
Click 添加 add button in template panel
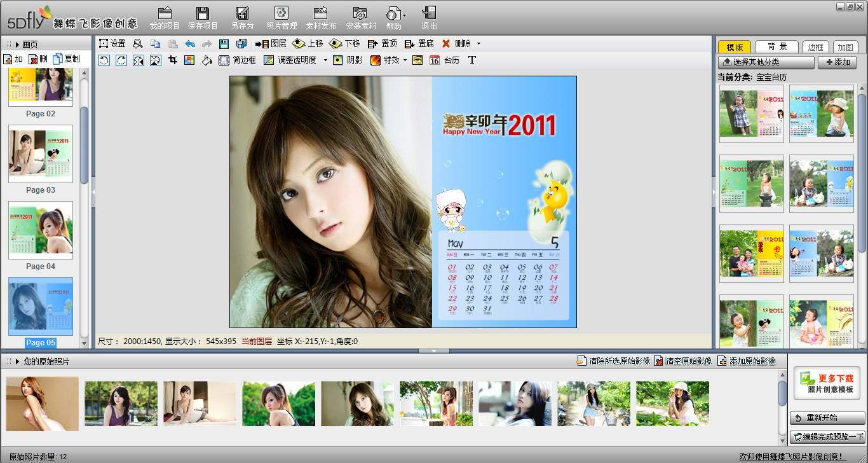[x=837, y=62]
